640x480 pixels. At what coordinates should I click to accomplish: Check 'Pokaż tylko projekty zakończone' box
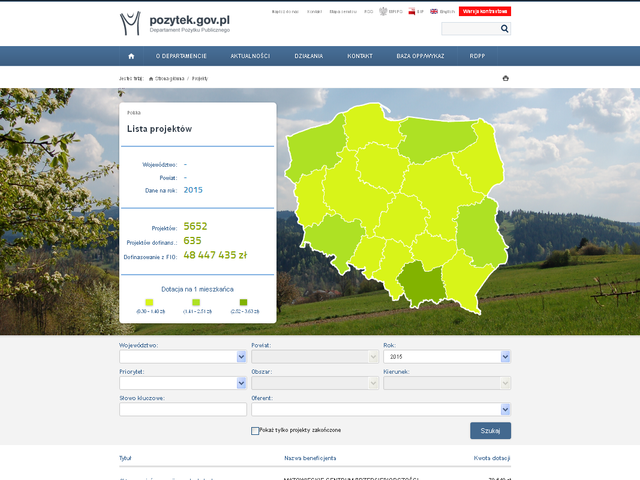click(x=255, y=430)
